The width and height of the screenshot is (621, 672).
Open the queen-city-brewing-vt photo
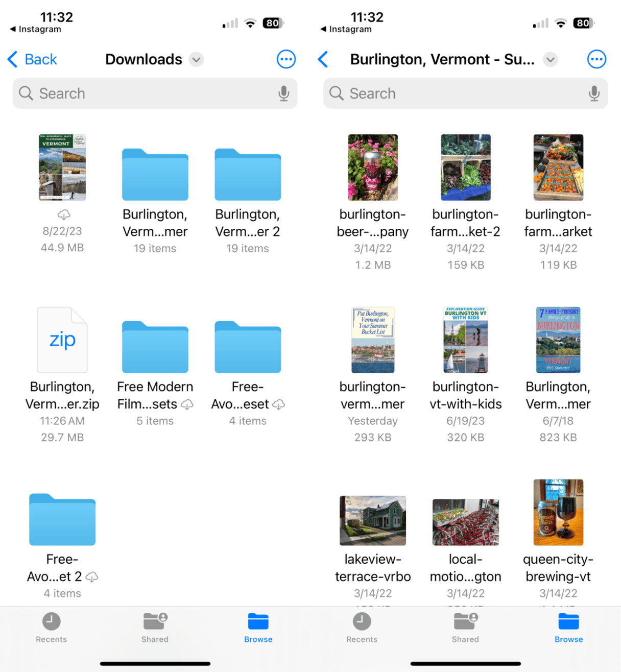click(x=558, y=513)
